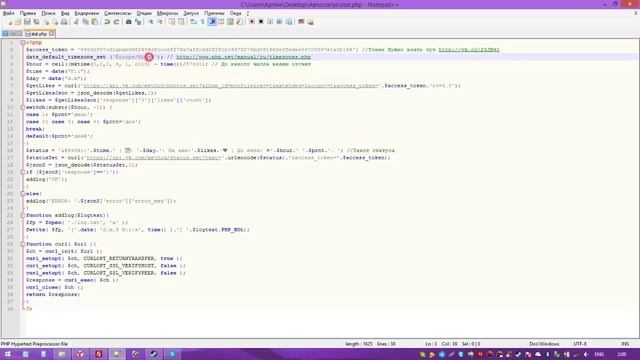640x360 pixels.
Task: Click the api.vk.com photos URL on line 7
Action: pos(232,86)
